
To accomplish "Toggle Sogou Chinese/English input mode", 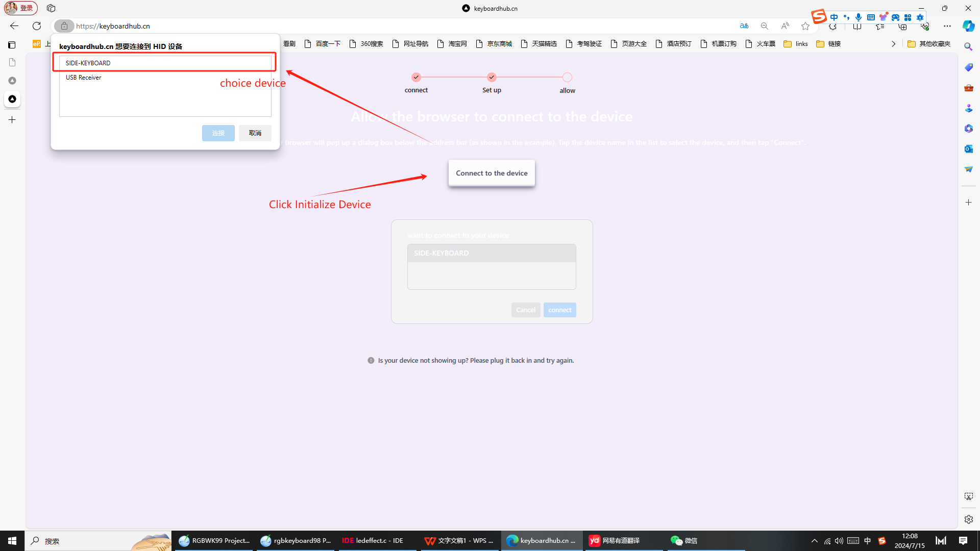I will (834, 17).
